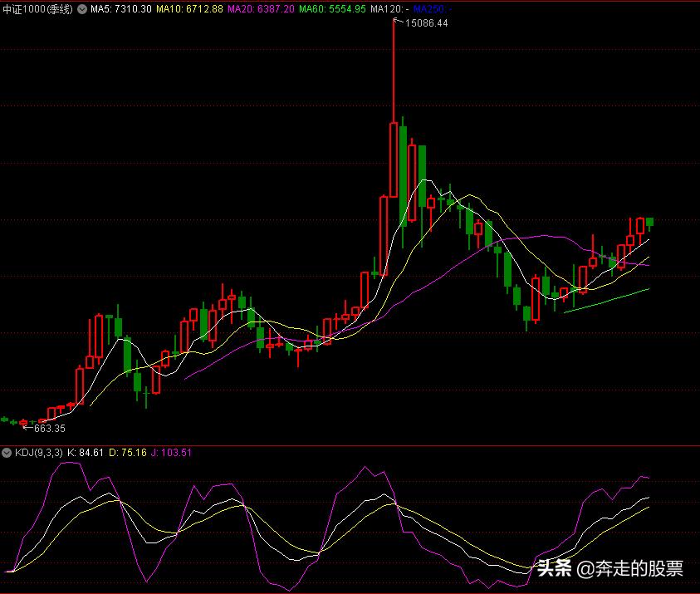
Task: Click the short green trendline under recent candles
Action: [x=606, y=301]
